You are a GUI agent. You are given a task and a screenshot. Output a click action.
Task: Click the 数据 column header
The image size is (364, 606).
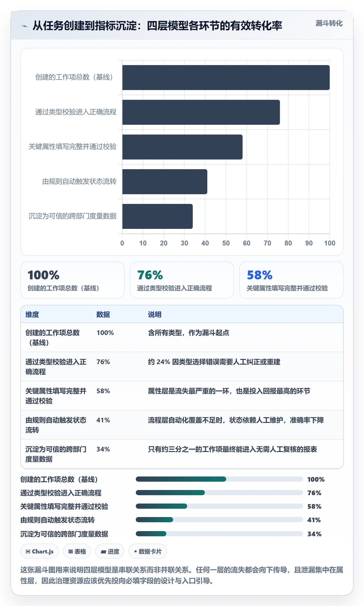click(x=103, y=314)
